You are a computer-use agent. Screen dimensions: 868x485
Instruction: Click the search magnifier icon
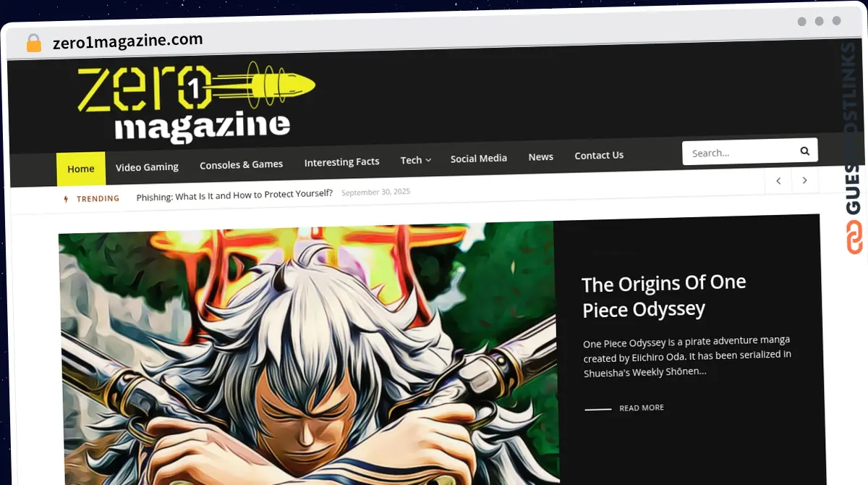804,151
